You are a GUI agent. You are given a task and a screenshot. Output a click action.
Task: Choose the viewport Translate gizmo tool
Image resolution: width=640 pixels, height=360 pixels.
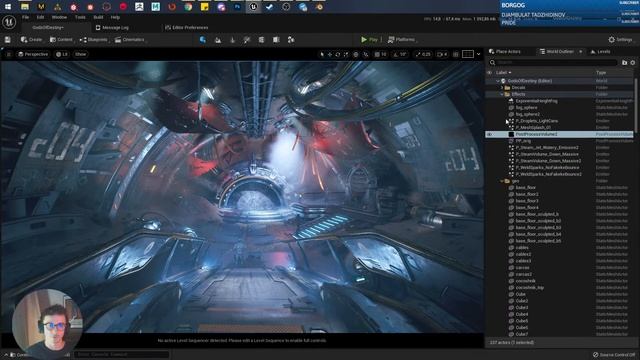pos(330,54)
